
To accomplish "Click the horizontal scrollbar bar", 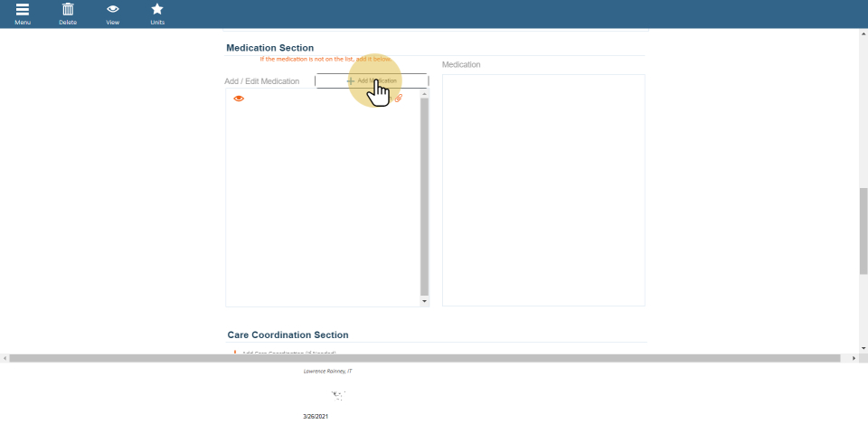I will coord(425,359).
